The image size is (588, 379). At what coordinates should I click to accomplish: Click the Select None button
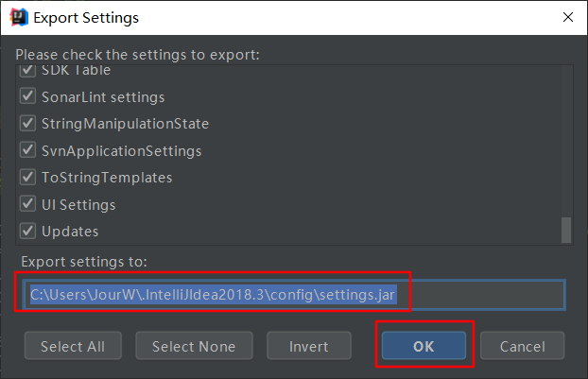pos(194,346)
